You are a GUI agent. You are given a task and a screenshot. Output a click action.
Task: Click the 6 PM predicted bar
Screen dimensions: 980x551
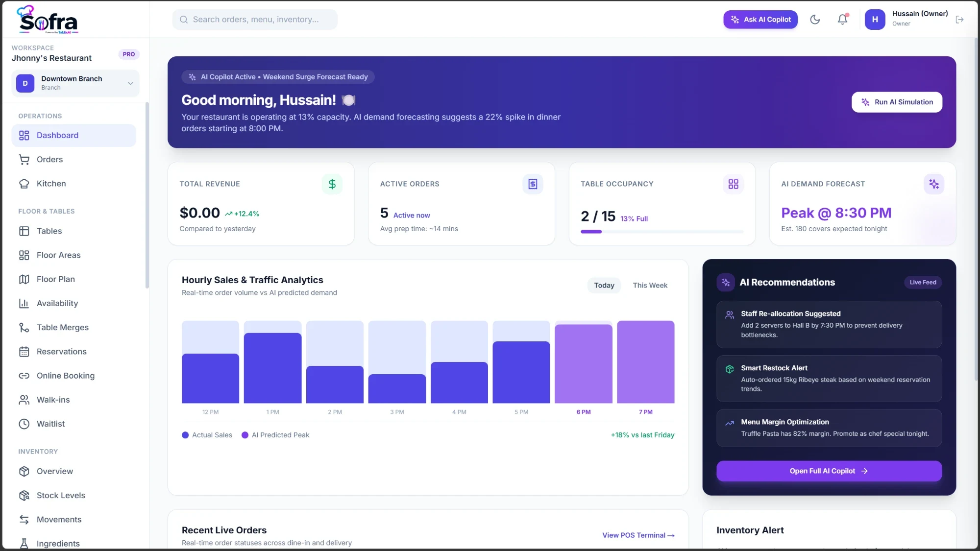[x=583, y=364]
